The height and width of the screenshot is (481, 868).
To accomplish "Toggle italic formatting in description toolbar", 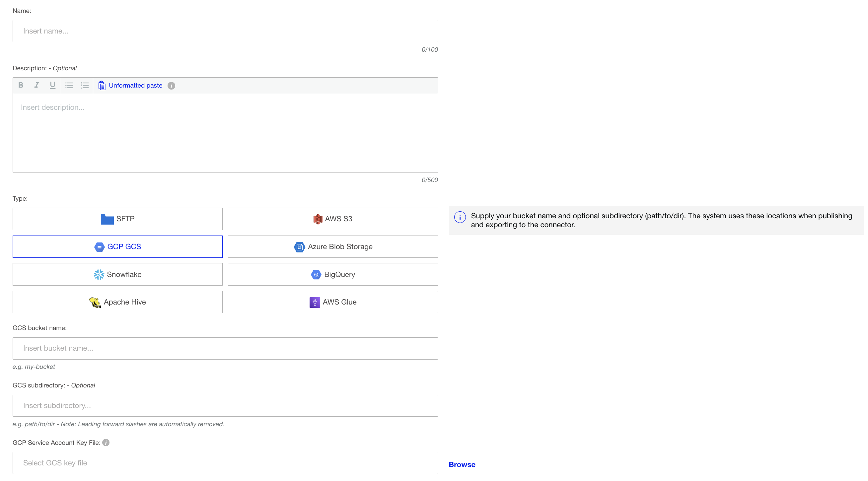I will pyautogui.click(x=37, y=85).
